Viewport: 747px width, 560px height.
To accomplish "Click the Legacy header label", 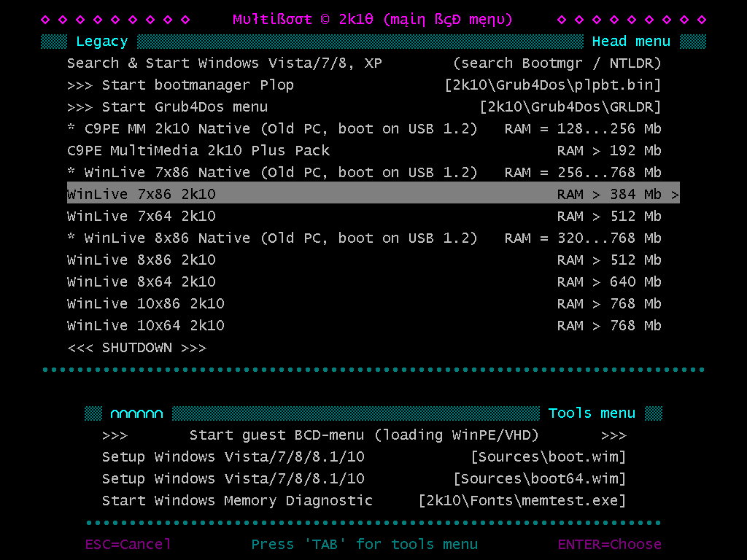I will coord(102,42).
